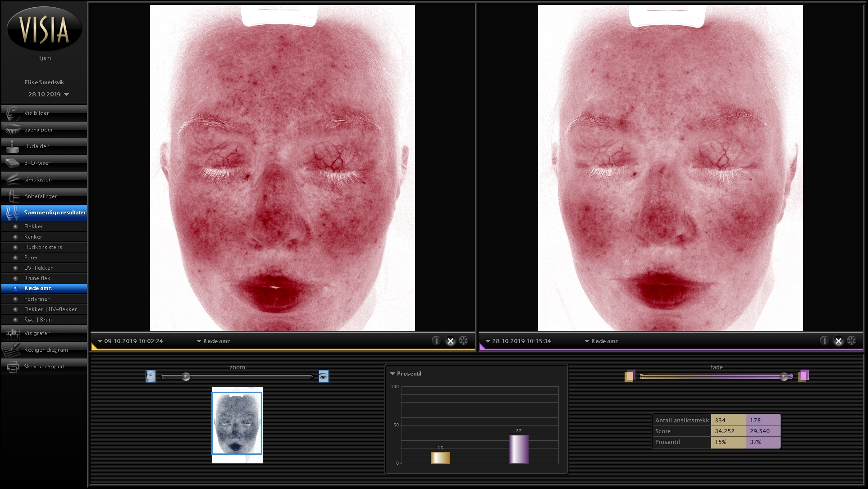Screen dimensions: 868x489
Task: Open Vis grafer charts
Action: coord(44,333)
